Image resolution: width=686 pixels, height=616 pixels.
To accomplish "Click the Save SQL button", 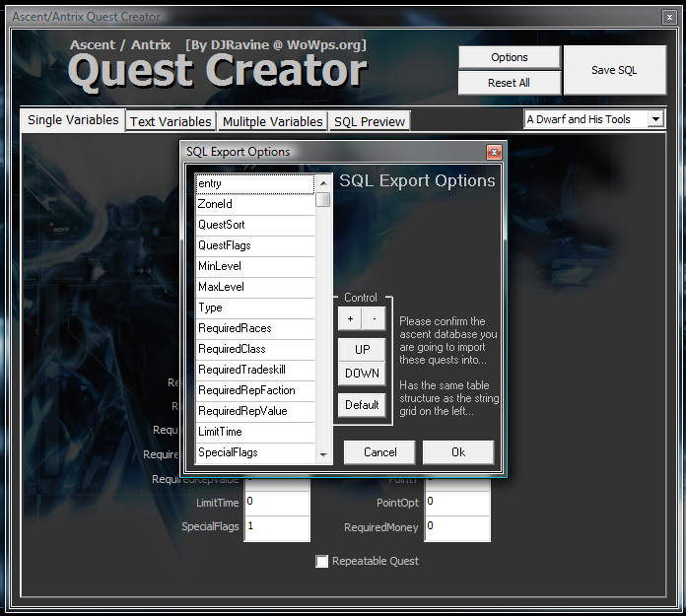I will [615, 70].
